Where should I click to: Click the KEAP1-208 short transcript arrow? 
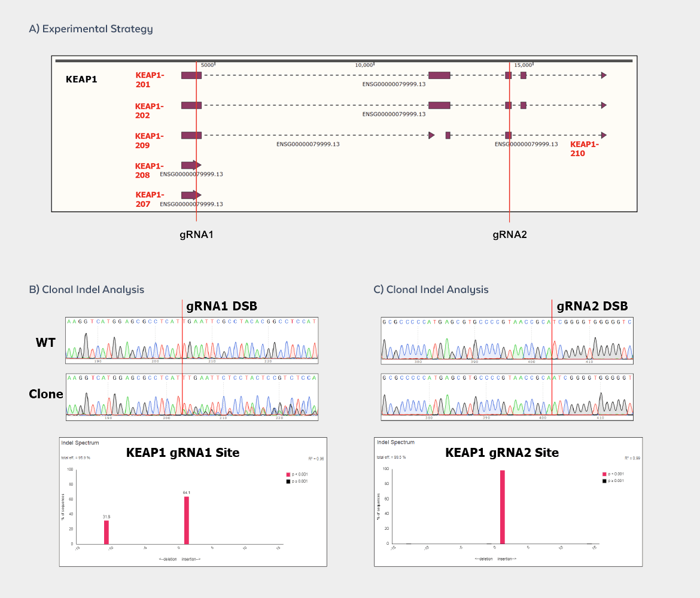point(191,165)
